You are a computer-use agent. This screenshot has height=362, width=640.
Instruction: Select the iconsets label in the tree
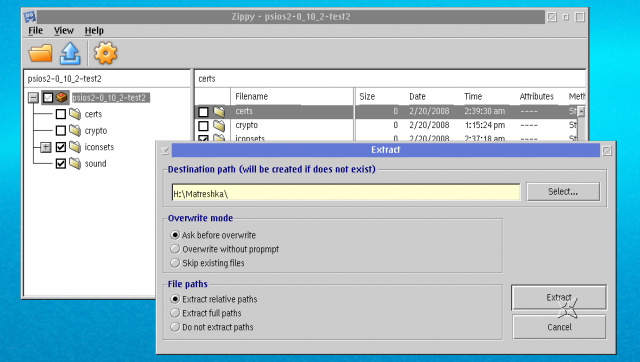click(99, 147)
